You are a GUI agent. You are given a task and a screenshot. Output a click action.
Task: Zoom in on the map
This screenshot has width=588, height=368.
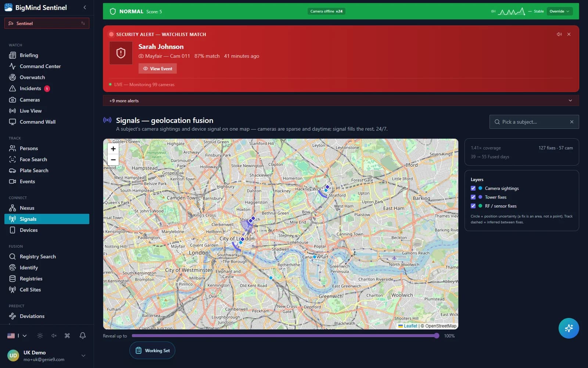tap(113, 149)
